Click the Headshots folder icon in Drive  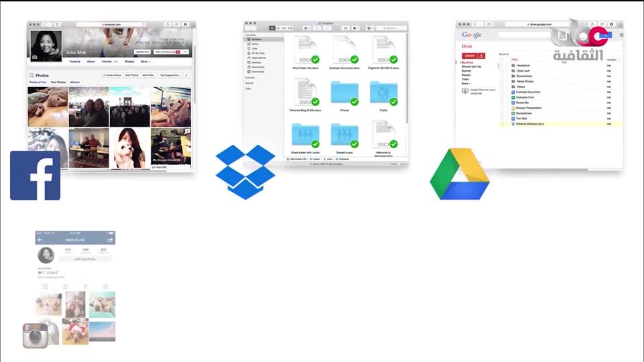coord(513,65)
